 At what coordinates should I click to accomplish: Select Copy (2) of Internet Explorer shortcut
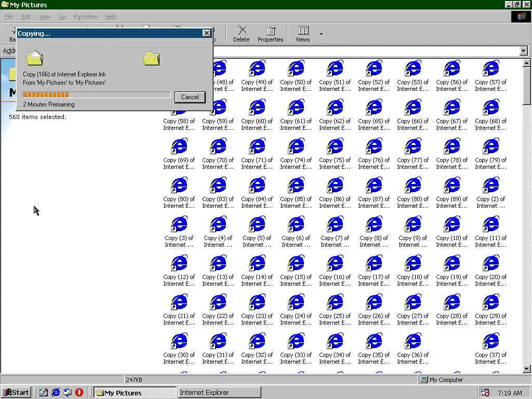491,193
